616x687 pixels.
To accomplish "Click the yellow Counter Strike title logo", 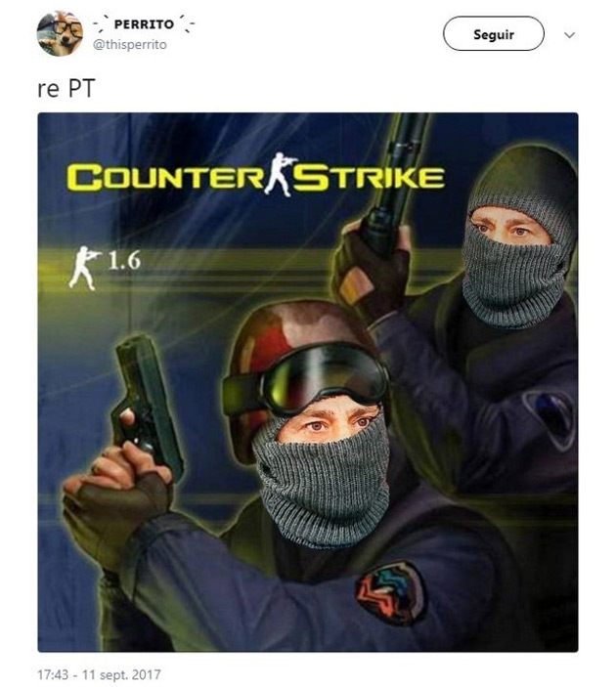I will coord(255,176).
